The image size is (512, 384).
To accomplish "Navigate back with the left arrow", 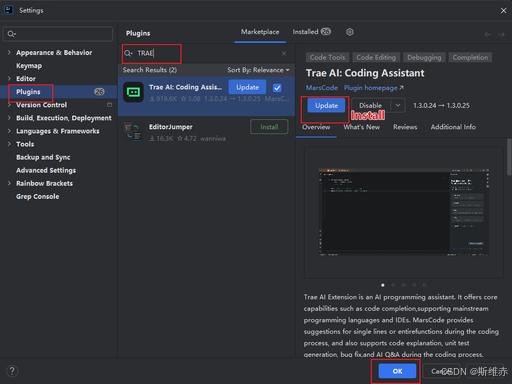I will 488,34.
